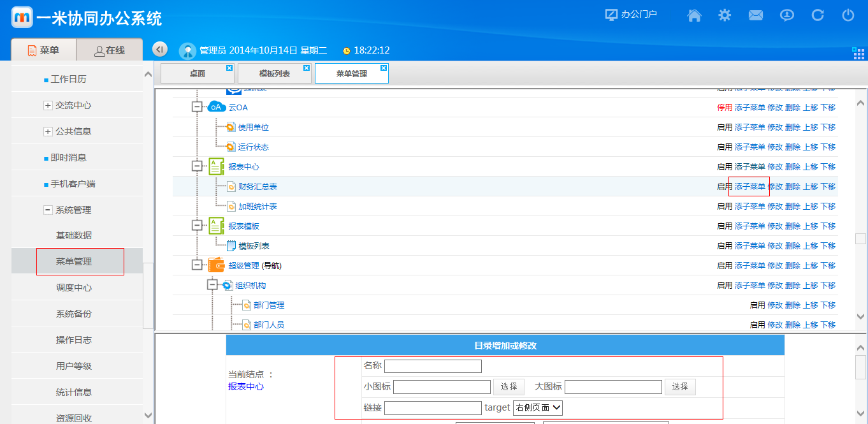Click the 模板列表 notepad icon in tree
The width and height of the screenshot is (868, 424).
pos(231,245)
